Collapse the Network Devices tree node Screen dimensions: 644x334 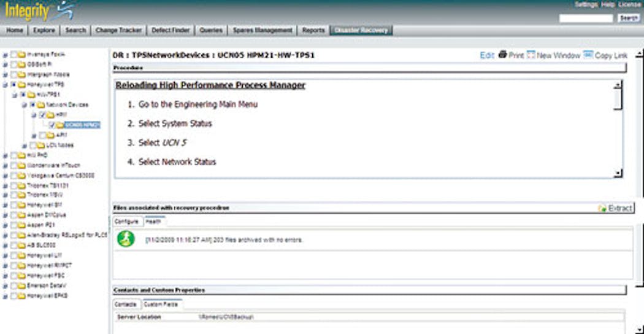click(x=25, y=106)
